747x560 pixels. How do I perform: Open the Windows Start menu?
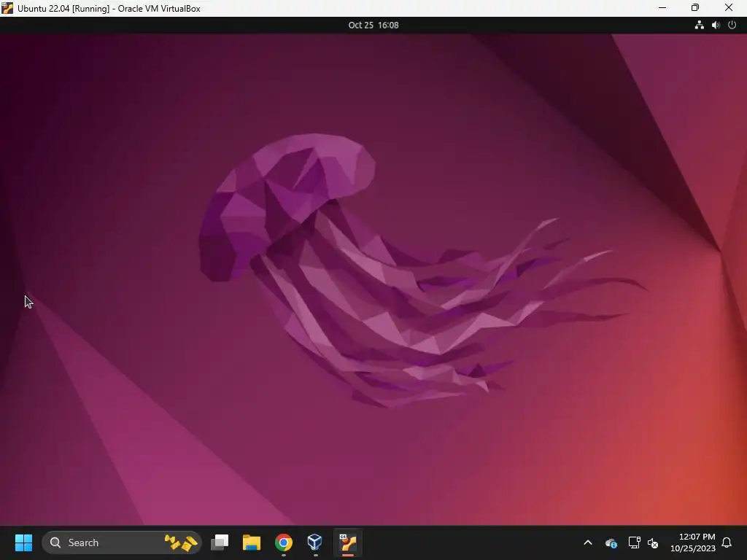(x=23, y=542)
